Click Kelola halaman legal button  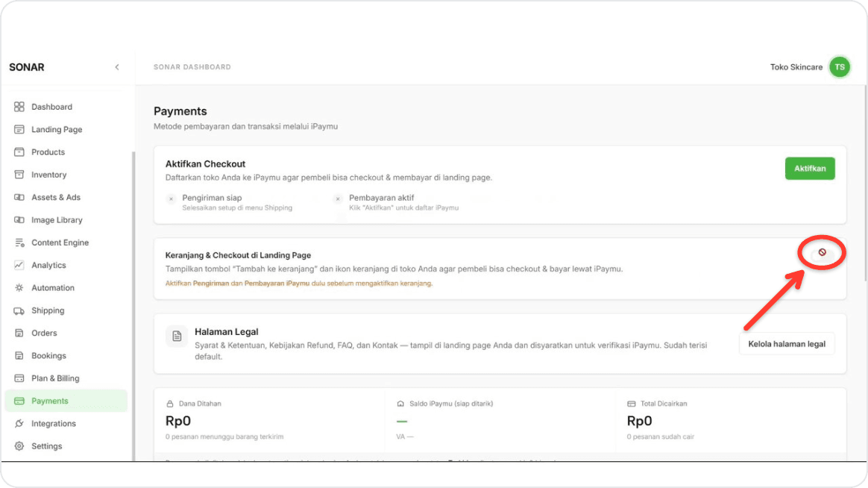(x=787, y=344)
